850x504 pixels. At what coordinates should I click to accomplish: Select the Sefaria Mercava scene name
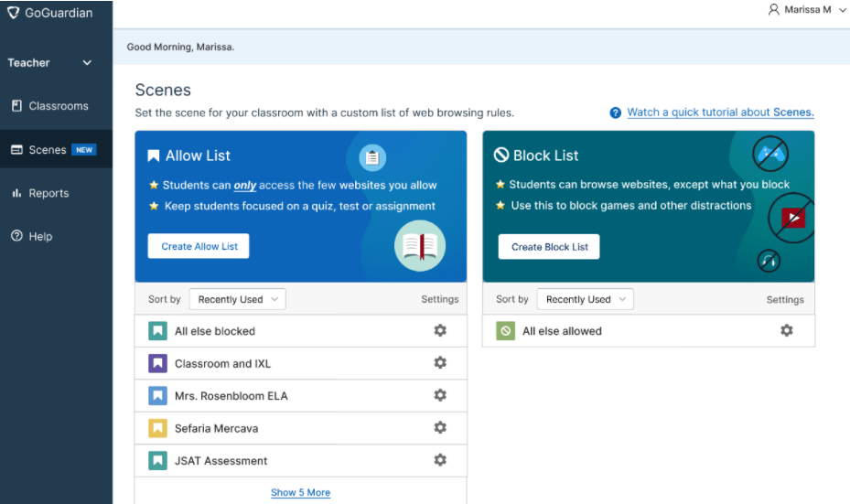(216, 429)
